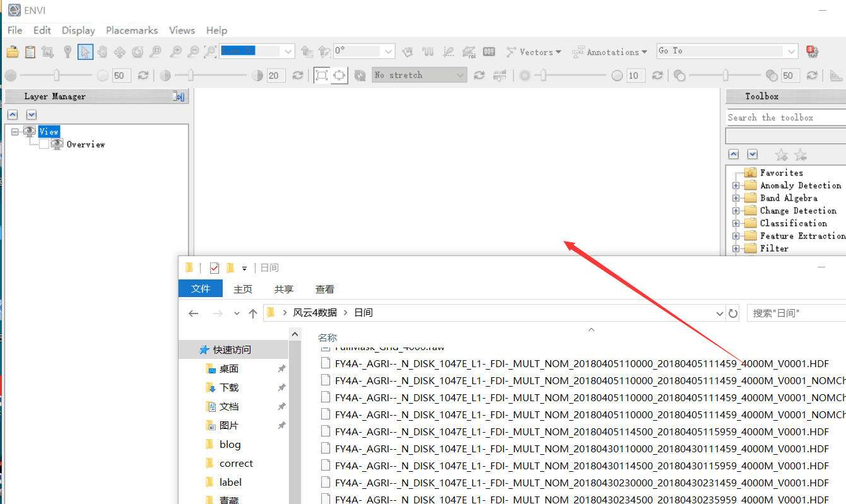Open the Region of Interest tool
Image resolution: width=846 pixels, height=504 pixels.
click(x=469, y=52)
